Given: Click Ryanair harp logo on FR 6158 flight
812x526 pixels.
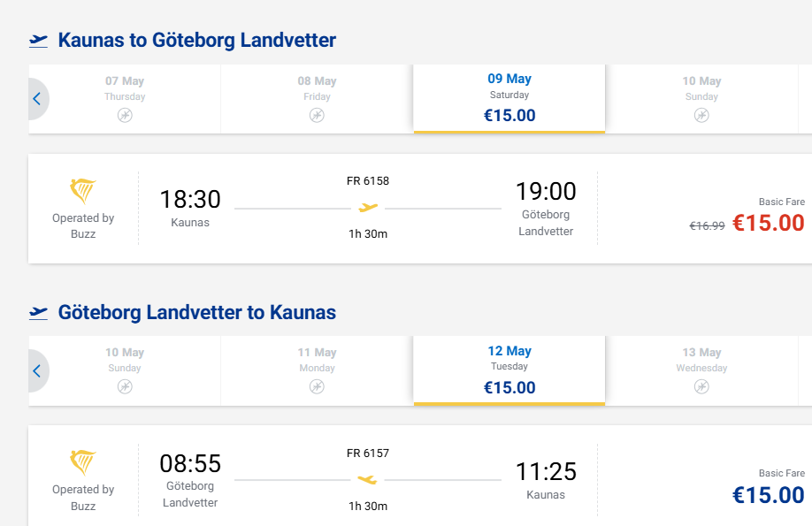Looking at the screenshot, I should (83, 191).
